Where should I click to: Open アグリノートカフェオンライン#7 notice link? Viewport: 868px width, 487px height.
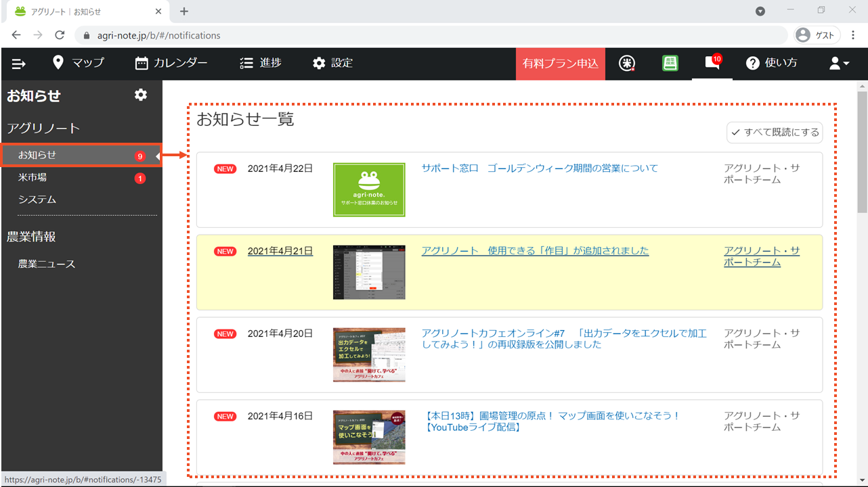pyautogui.click(x=564, y=338)
